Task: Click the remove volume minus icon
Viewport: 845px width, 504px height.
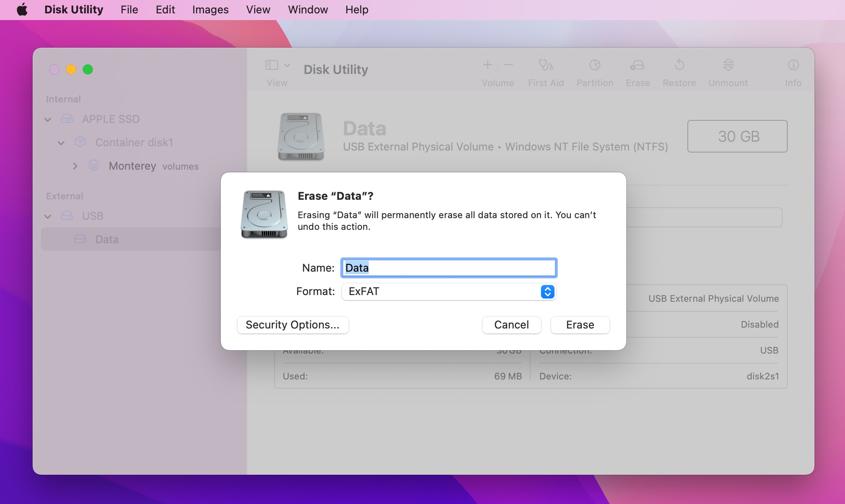Action: click(508, 65)
